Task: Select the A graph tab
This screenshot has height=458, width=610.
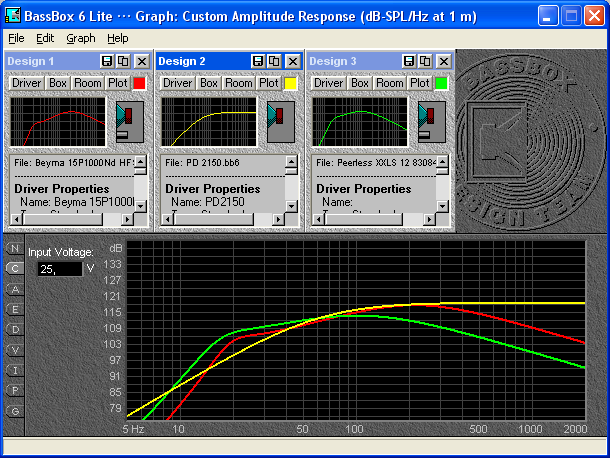Action: 15,289
